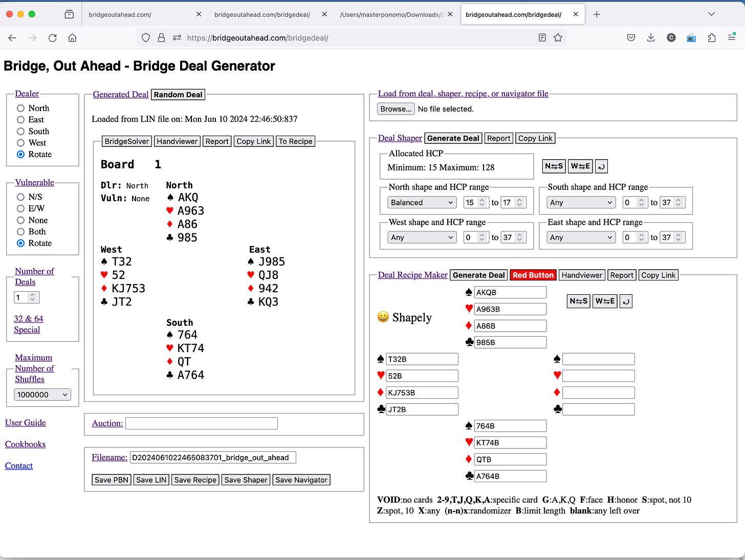Adjust North minimum HCP stepper
745x560 pixels.
tap(481, 202)
